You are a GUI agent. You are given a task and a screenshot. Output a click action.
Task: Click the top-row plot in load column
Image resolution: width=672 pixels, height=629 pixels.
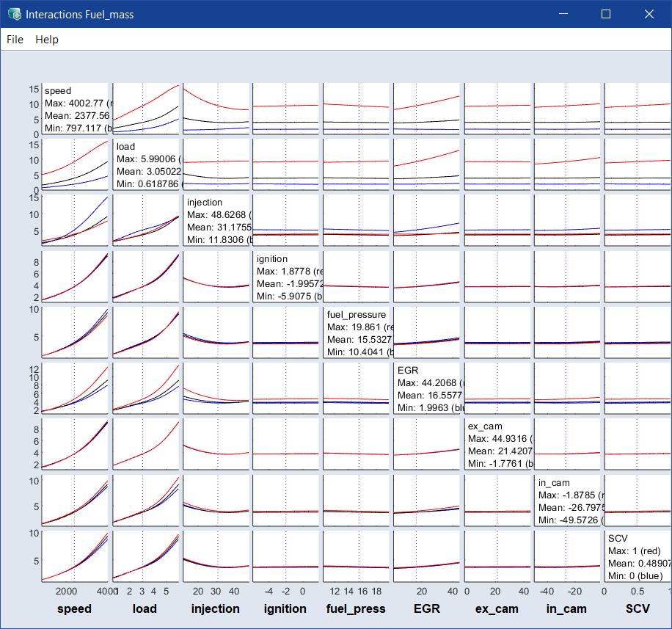click(x=146, y=109)
